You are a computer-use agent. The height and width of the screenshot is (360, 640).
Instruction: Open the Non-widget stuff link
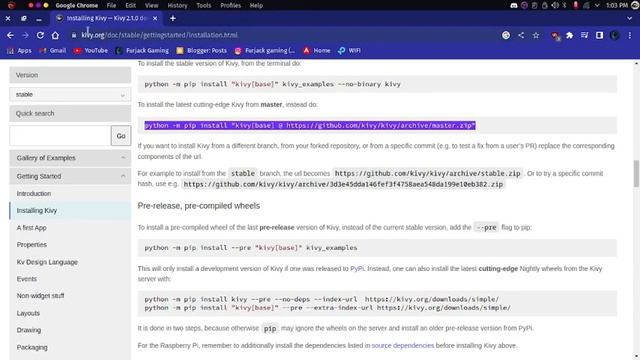pos(40,296)
